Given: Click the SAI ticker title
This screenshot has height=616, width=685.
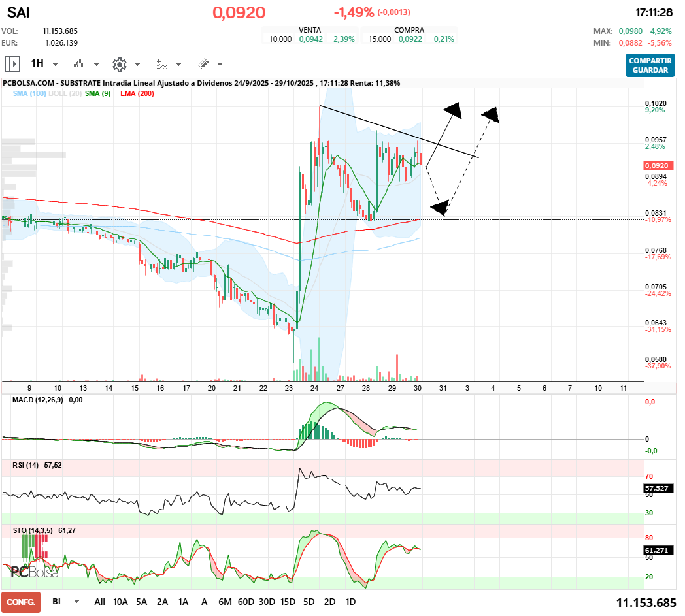Looking at the screenshot, I should point(18,12).
